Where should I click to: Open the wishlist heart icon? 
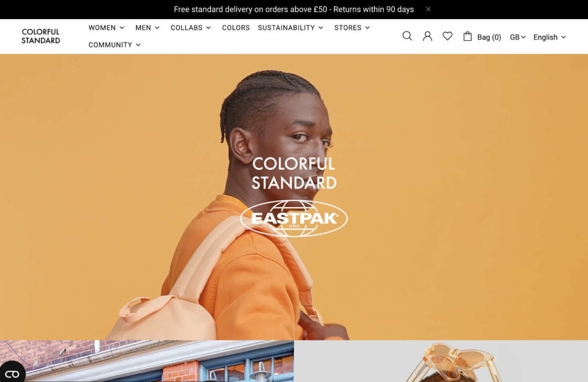[447, 36]
